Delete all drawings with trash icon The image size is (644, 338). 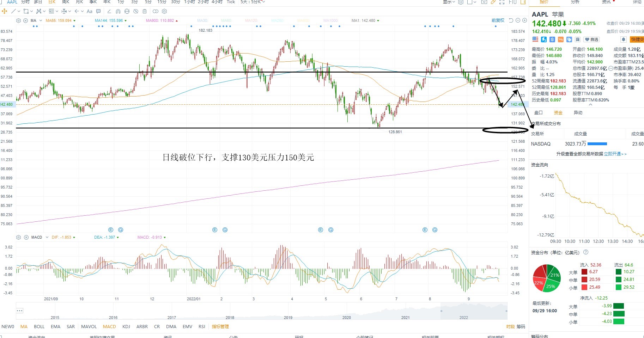145,11
